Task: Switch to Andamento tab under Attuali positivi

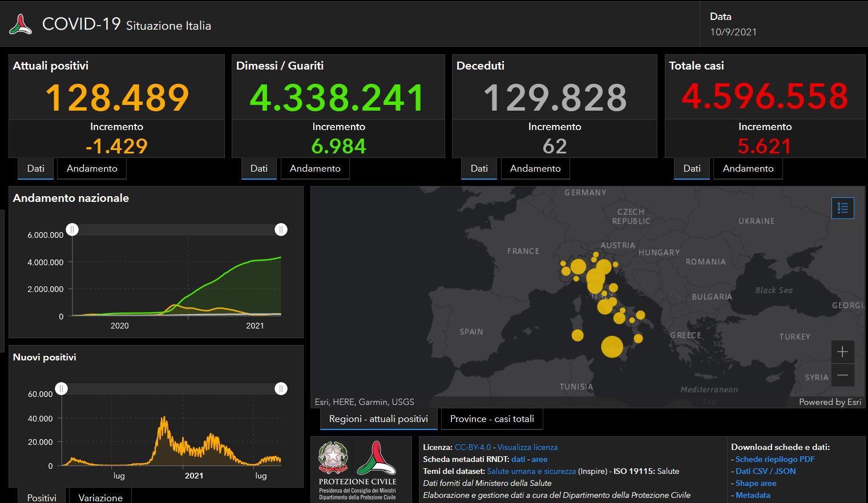Action: point(92,169)
